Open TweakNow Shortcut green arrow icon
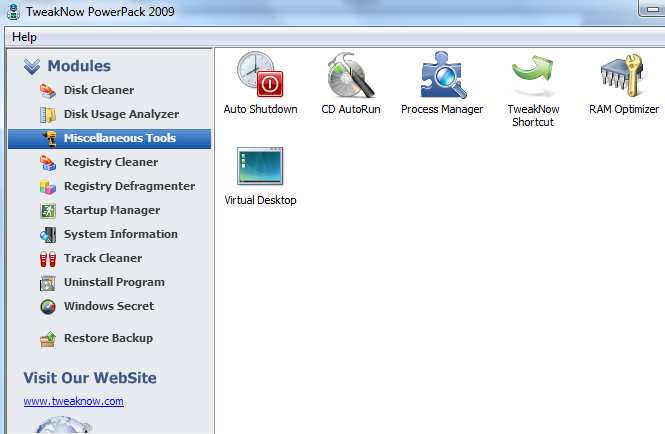 533,74
